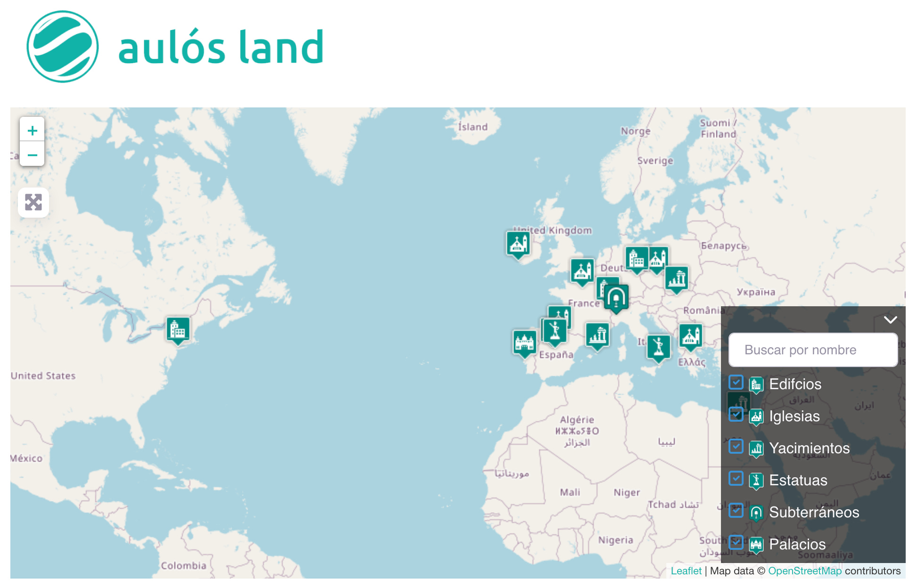Screen dimensions: 917x588
Task: Open the Leaflet attribution link
Action: click(x=686, y=571)
